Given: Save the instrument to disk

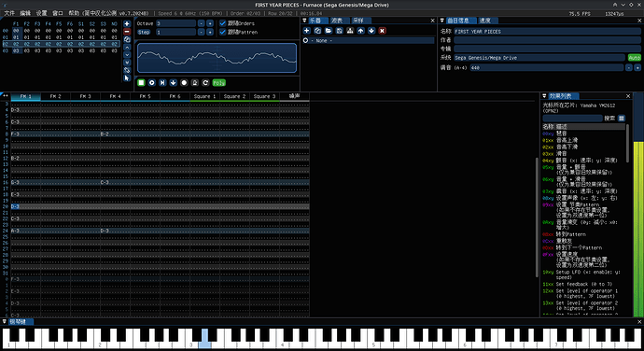Looking at the screenshot, I should tap(339, 31).
